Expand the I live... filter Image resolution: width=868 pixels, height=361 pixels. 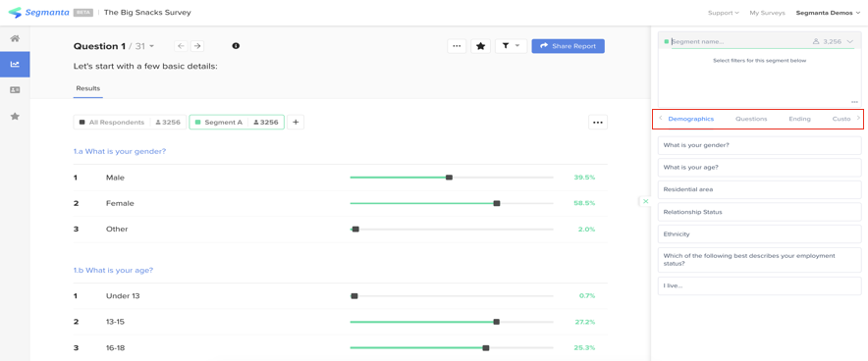tap(760, 285)
